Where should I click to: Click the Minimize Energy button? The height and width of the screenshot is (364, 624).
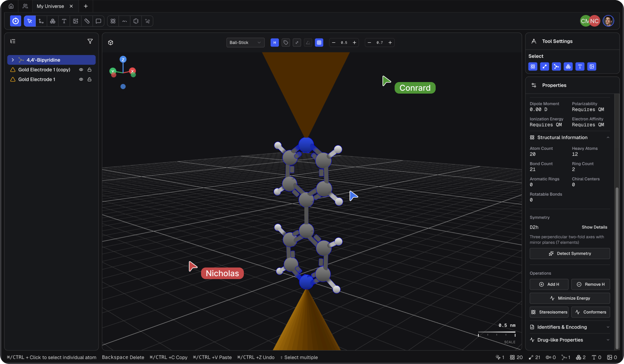(x=569, y=298)
